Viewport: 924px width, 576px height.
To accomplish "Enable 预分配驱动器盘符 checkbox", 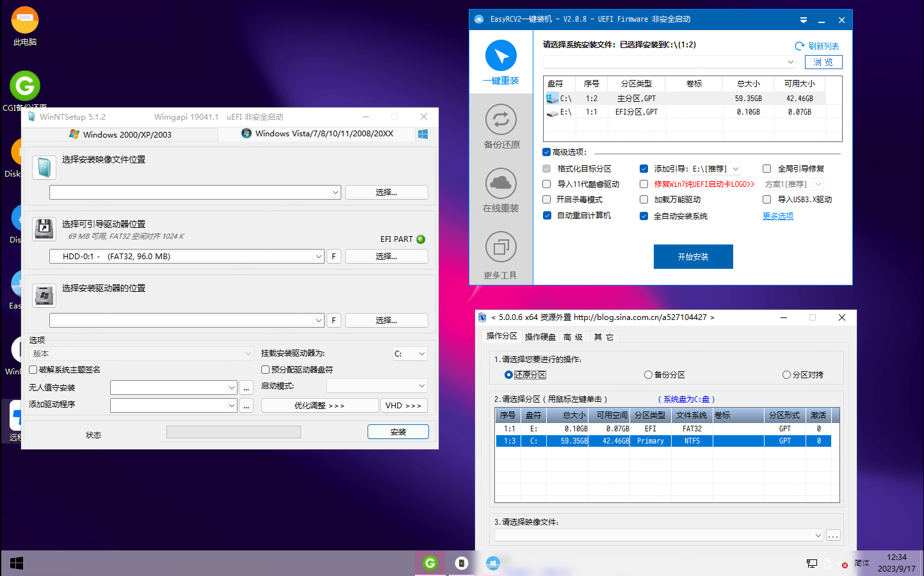I will pyautogui.click(x=265, y=369).
